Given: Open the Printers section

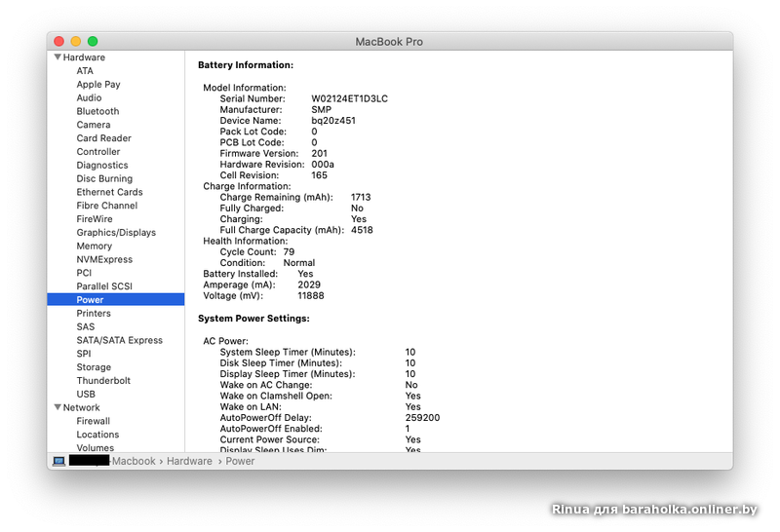Looking at the screenshot, I should (x=94, y=313).
